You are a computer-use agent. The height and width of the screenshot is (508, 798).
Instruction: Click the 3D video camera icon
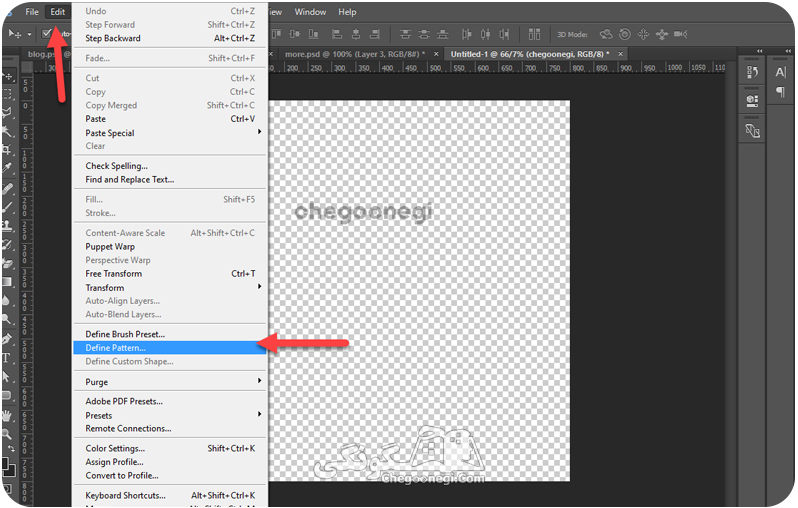(680, 34)
